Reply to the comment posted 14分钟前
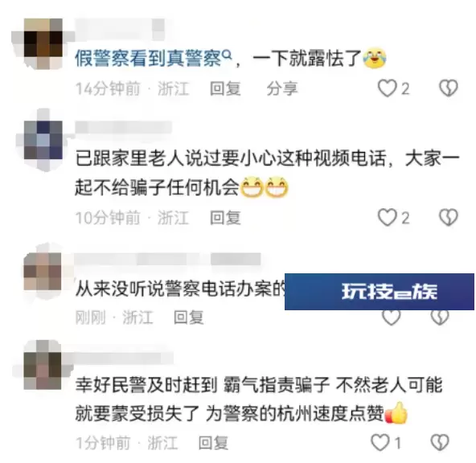 pyautogui.click(x=225, y=88)
